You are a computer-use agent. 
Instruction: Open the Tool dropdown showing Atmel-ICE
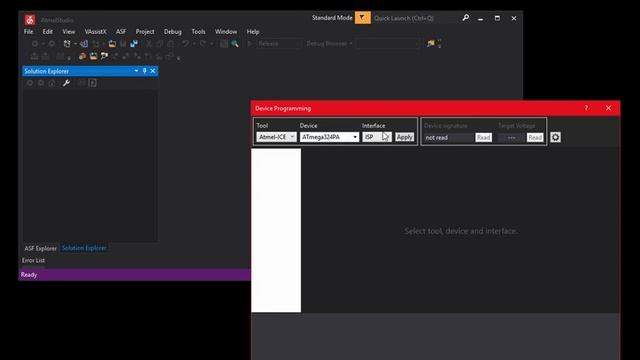click(x=276, y=137)
